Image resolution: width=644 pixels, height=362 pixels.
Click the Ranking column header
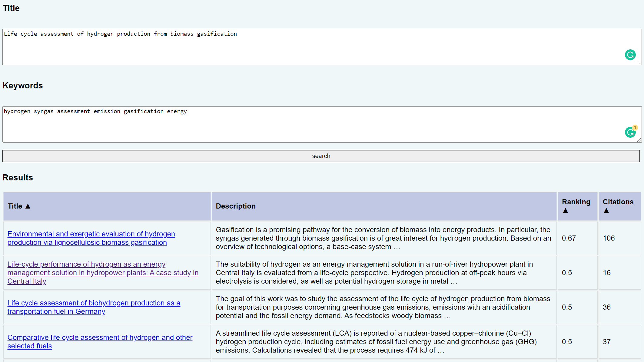pos(576,202)
